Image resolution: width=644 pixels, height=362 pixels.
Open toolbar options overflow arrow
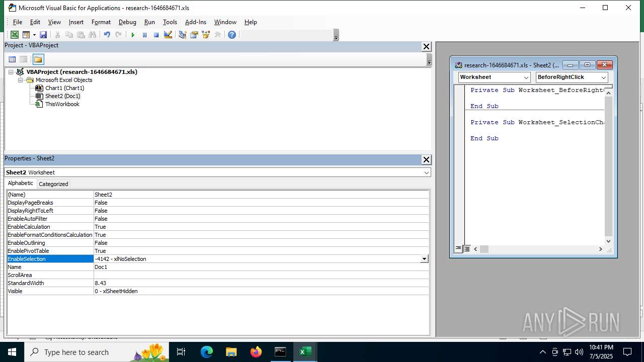point(336,35)
